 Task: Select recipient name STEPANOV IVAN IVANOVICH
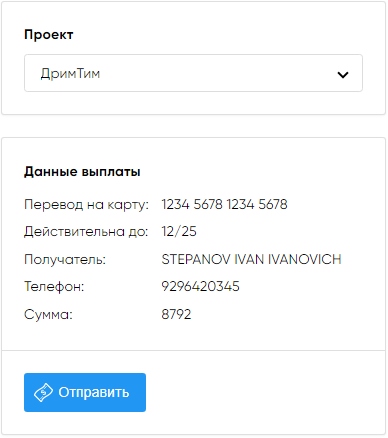pyautogui.click(x=252, y=259)
